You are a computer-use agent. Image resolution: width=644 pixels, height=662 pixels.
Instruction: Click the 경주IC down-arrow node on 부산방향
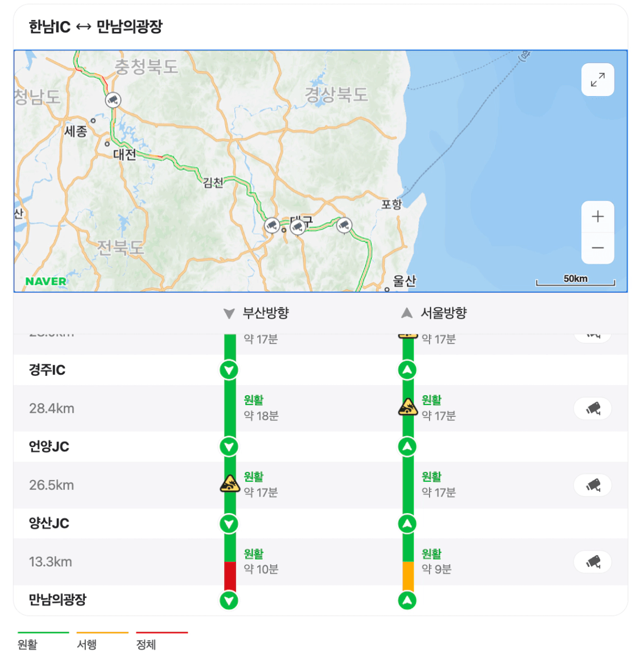229,370
